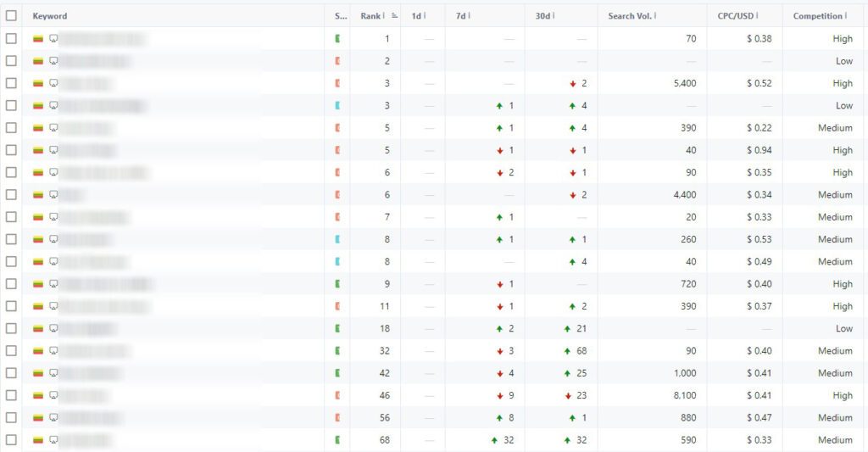
Task: Click the blurred keyword in rank 9 row
Action: 106,284
